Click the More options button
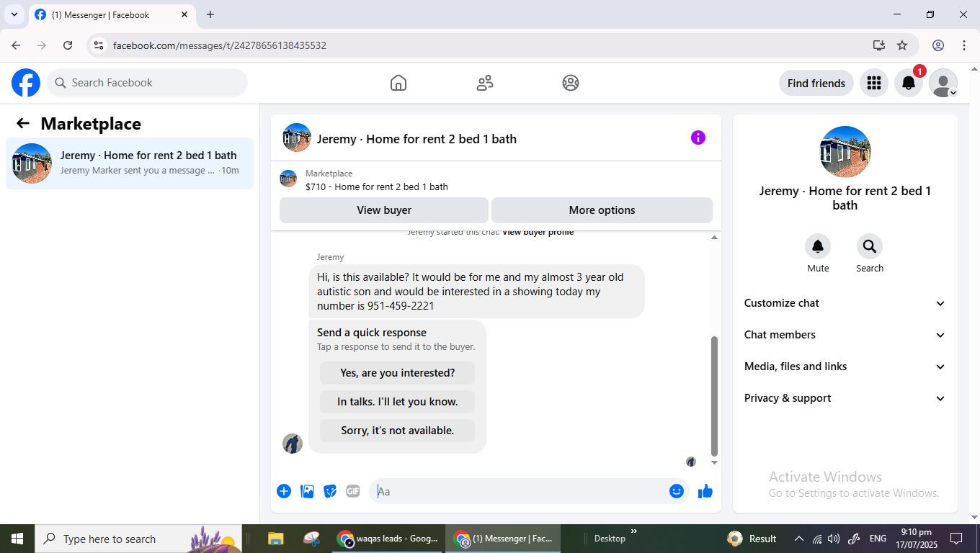Viewport: 980px width, 553px height. click(x=602, y=210)
